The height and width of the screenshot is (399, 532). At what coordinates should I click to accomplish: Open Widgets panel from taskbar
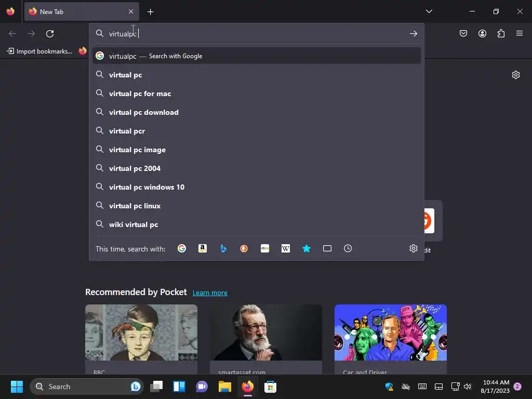tap(179, 387)
